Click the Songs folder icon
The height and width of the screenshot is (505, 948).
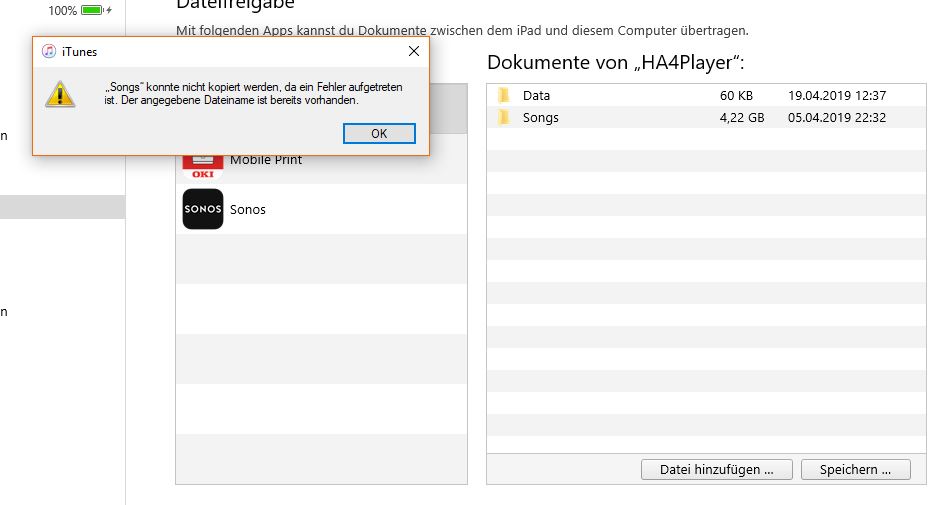[x=504, y=118]
